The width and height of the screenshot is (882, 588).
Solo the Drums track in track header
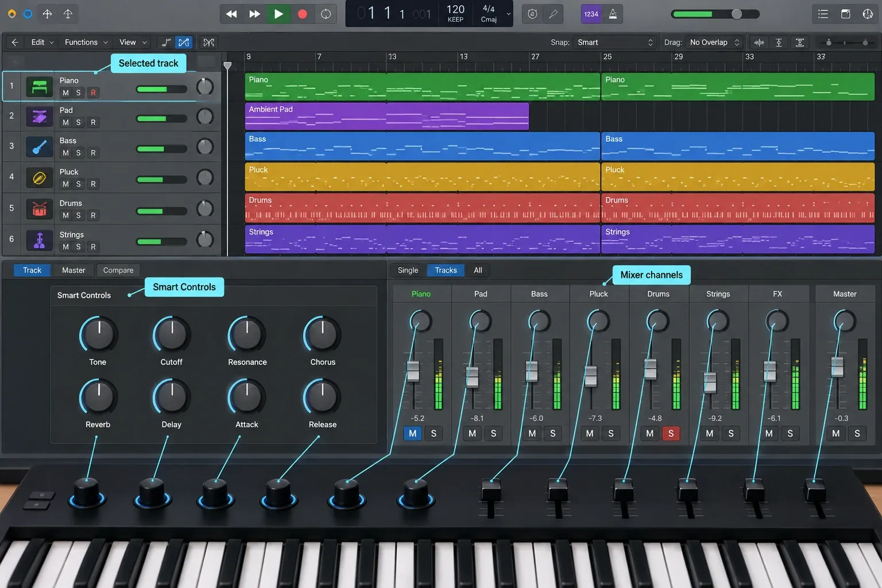(79, 215)
